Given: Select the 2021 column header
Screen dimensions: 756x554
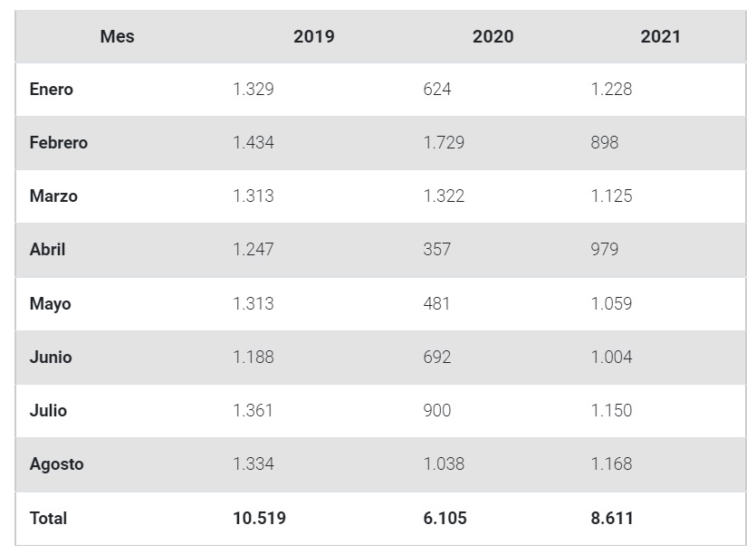Looking at the screenshot, I should (660, 37).
